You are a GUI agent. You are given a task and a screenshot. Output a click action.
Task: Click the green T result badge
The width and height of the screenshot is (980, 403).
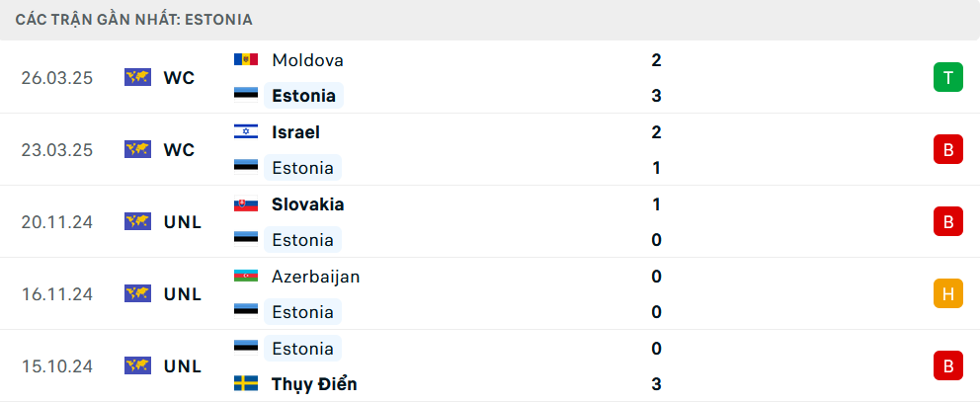[948, 77]
